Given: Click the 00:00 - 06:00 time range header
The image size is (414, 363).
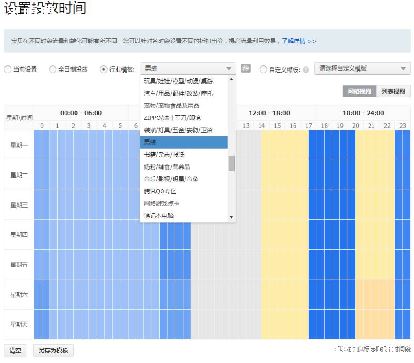Looking at the screenshot, I should [x=81, y=113].
